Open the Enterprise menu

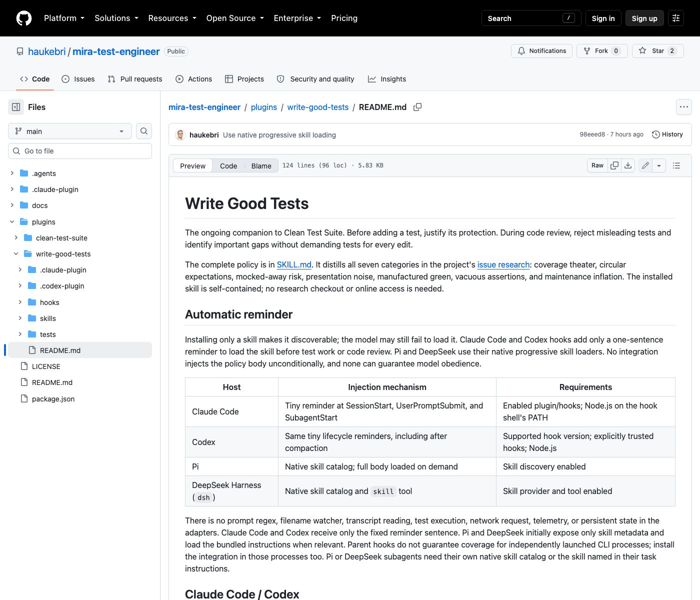(x=297, y=18)
